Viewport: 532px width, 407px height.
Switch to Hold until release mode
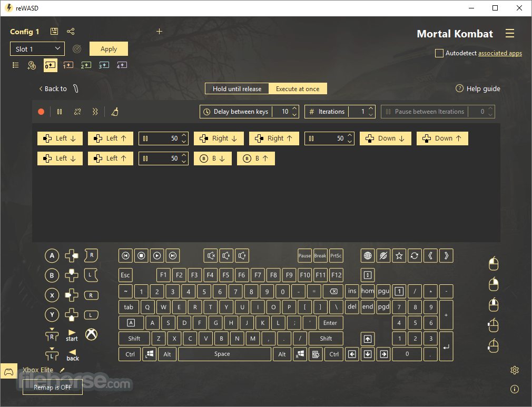[x=237, y=89]
